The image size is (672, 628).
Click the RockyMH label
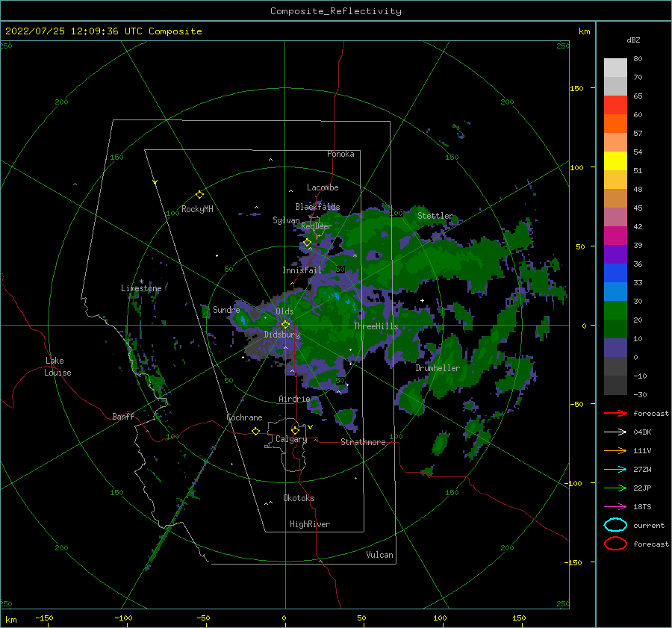click(x=197, y=209)
